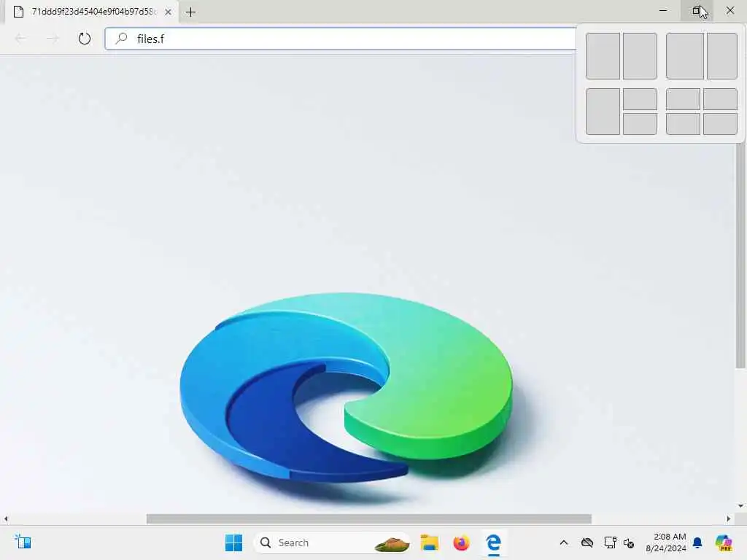Viewport: 747px width, 560px height.
Task: Click the cloud sync tray icon
Action: pos(587,542)
